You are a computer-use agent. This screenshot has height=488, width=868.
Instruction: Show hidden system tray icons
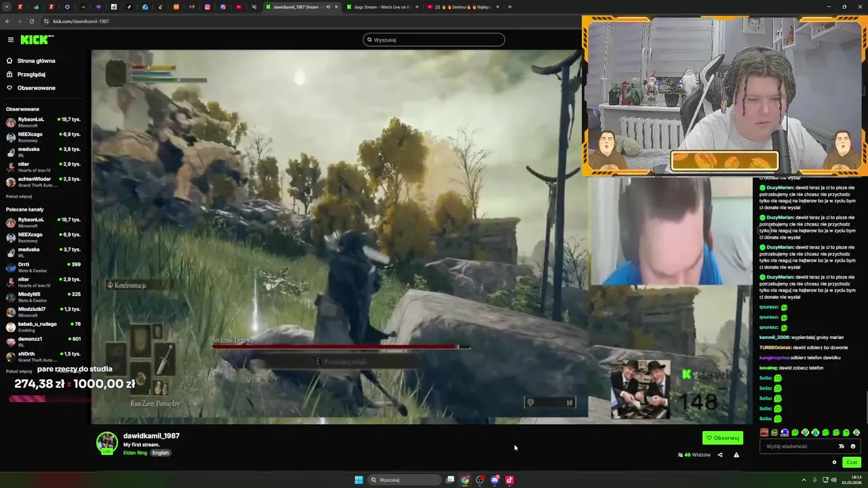[803, 480]
